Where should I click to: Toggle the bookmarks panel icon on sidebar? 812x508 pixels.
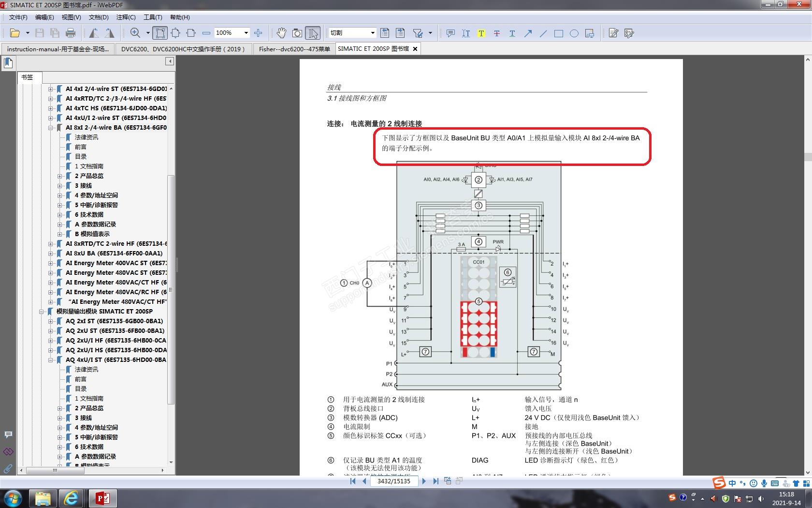pos(8,63)
